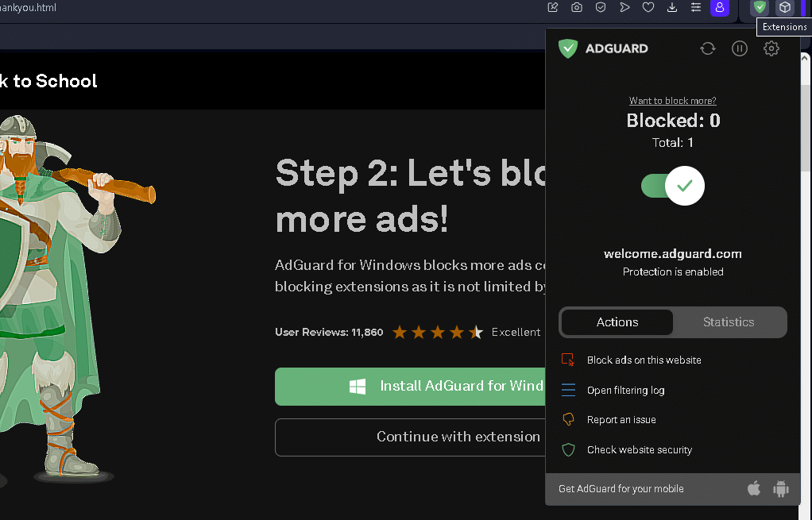Image resolution: width=812 pixels, height=520 pixels.
Task: Pause AdGuard protection with the pause icon
Action: (x=740, y=48)
